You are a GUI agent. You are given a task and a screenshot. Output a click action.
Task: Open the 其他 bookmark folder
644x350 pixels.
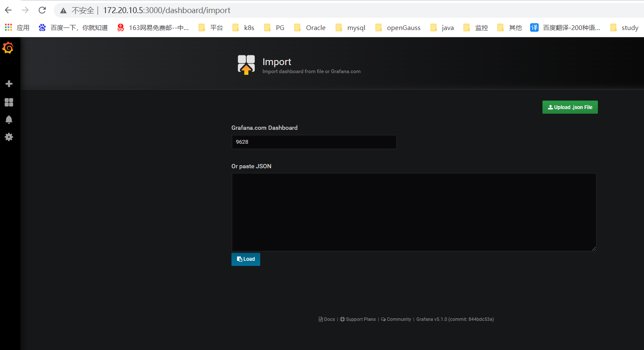coord(509,27)
